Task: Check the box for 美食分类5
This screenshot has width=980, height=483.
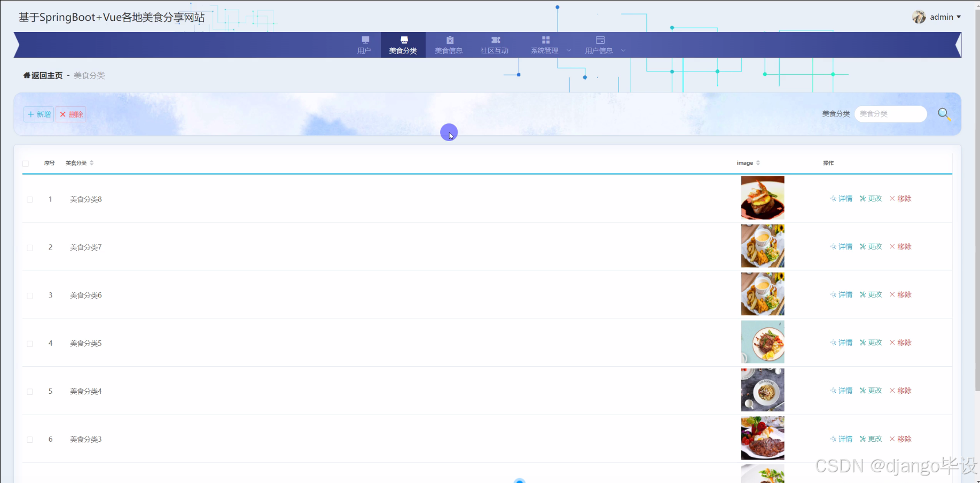Action: [30, 344]
